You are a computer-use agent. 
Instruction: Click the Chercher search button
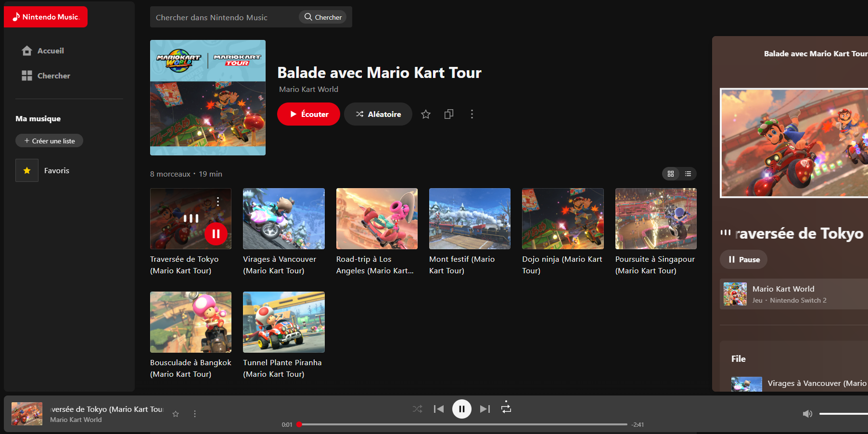click(x=323, y=17)
